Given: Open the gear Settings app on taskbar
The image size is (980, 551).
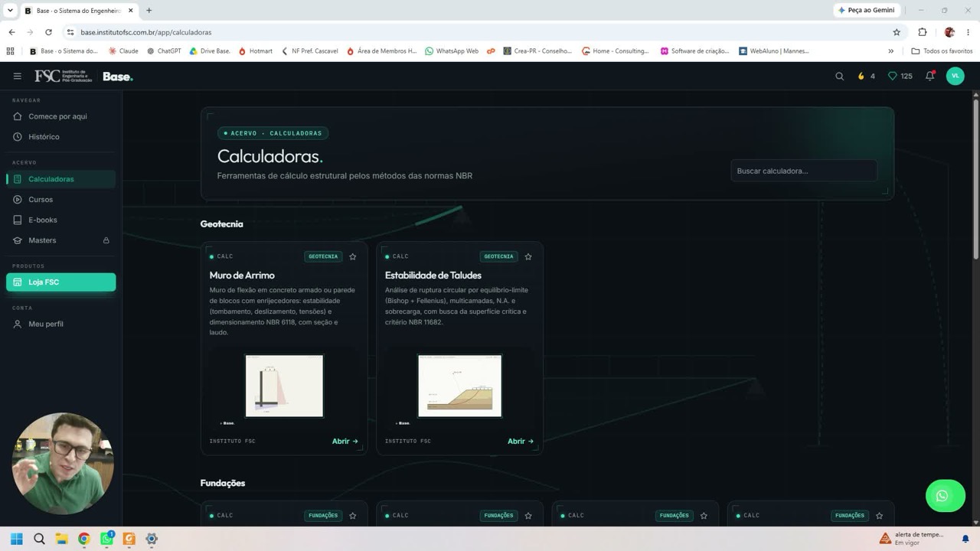Looking at the screenshot, I should pyautogui.click(x=152, y=539).
